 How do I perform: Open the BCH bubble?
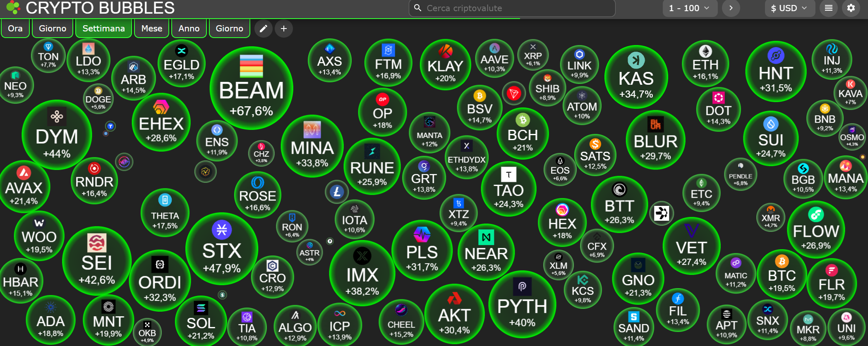coord(523,134)
